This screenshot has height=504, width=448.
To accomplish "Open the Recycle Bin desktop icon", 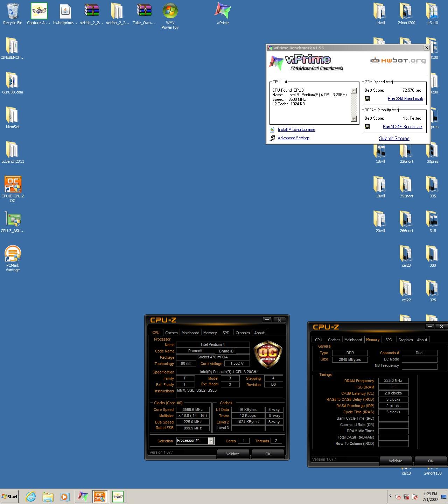I will point(13,14).
